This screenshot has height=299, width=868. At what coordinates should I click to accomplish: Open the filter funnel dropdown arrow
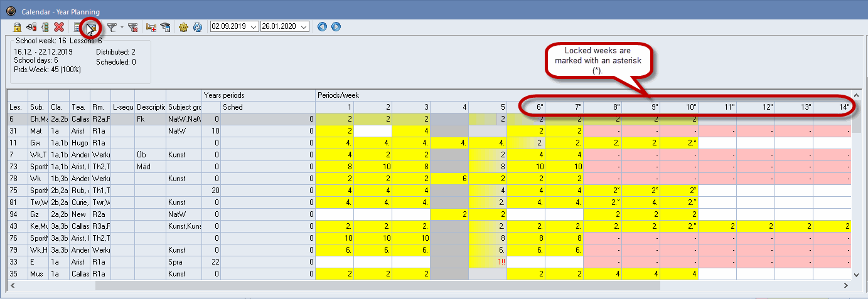click(122, 27)
